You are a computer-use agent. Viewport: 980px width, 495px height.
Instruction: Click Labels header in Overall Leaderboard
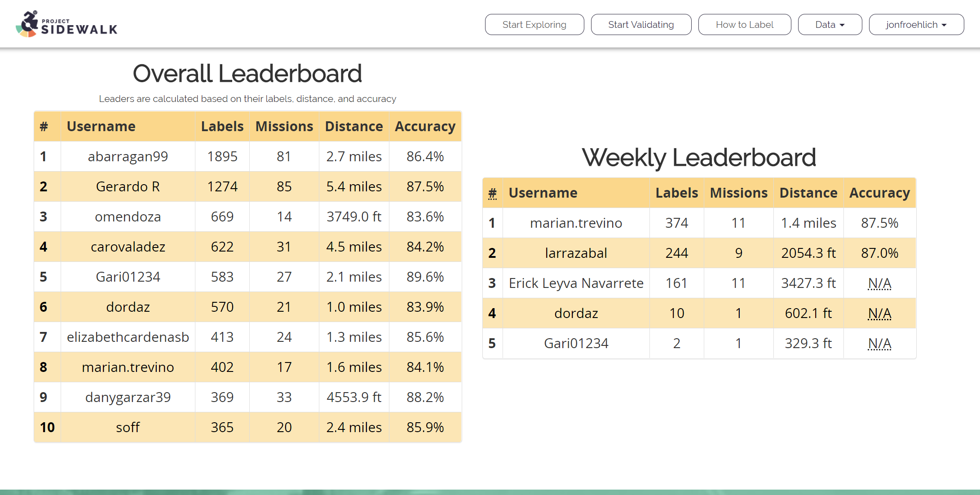tap(222, 127)
